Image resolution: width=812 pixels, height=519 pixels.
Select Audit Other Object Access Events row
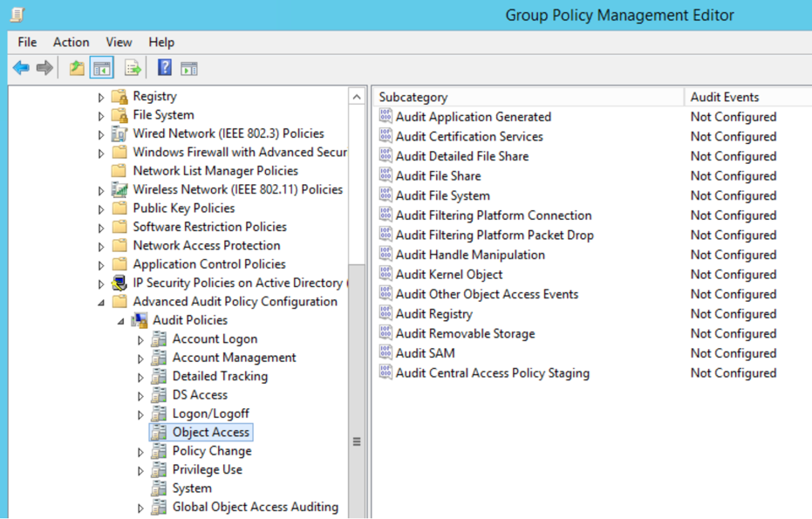[487, 294]
